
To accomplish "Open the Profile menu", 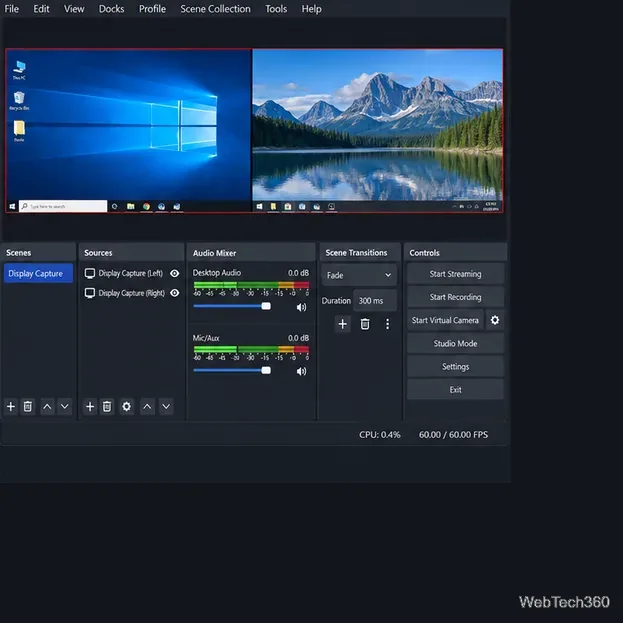I will 152,9.
